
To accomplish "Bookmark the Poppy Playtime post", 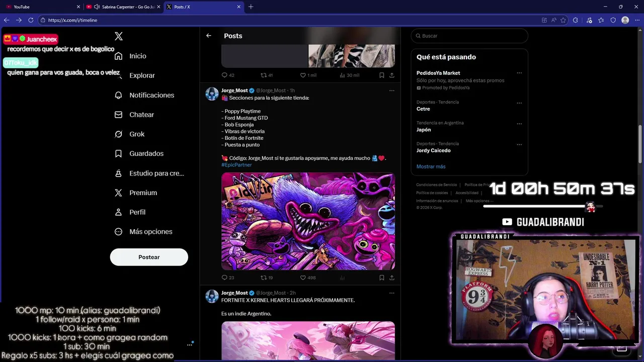I will [382, 278].
